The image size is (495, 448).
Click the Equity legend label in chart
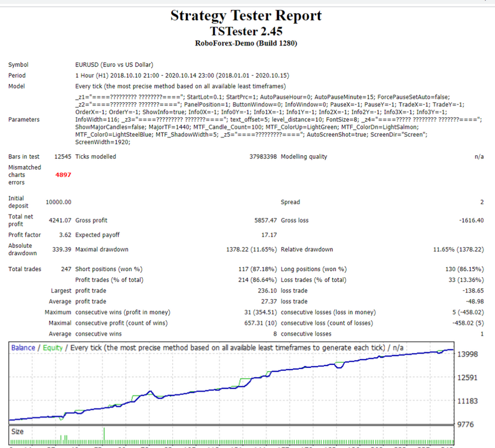click(x=53, y=348)
